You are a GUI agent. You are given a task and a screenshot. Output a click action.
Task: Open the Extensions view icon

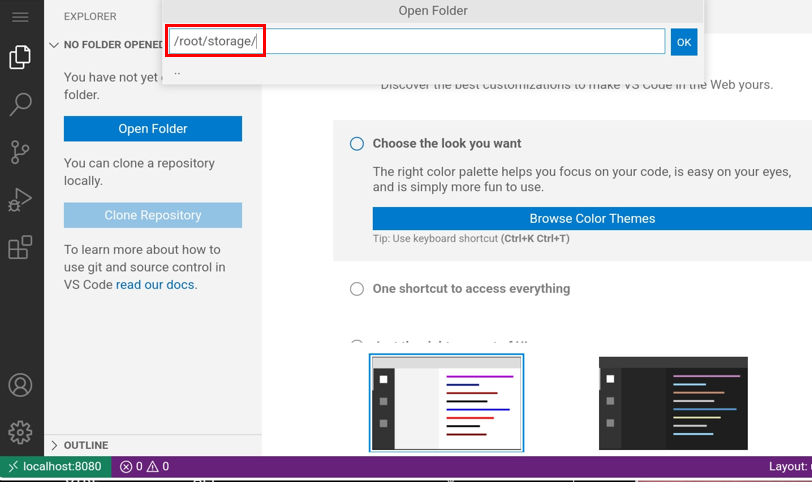click(20, 247)
